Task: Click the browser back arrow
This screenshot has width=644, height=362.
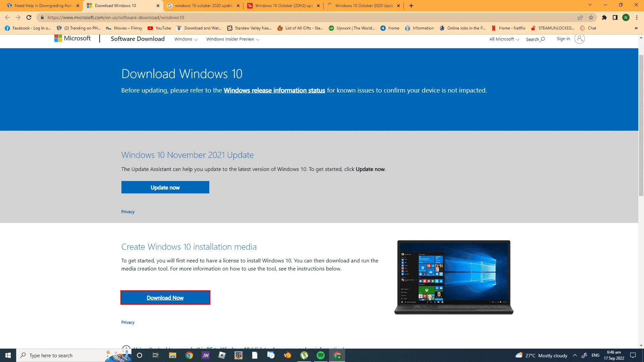Action: [x=7, y=17]
